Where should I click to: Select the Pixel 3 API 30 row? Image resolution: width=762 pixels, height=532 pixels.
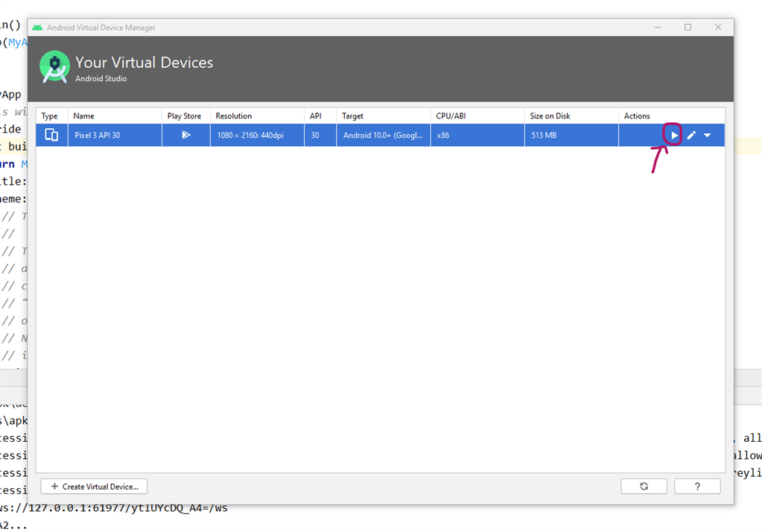(298, 135)
